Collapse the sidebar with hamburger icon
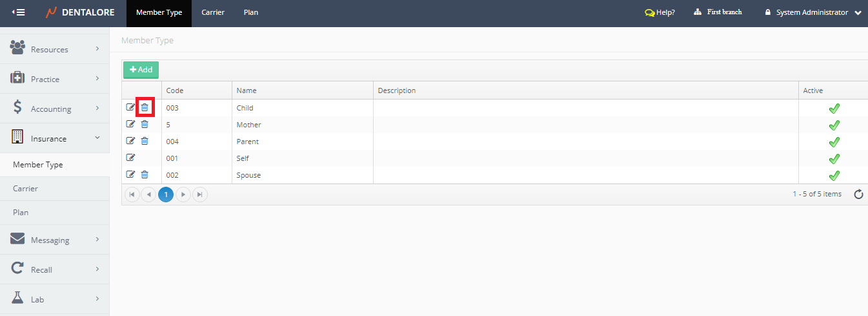Screen dimensions: 868x316 click(19, 12)
